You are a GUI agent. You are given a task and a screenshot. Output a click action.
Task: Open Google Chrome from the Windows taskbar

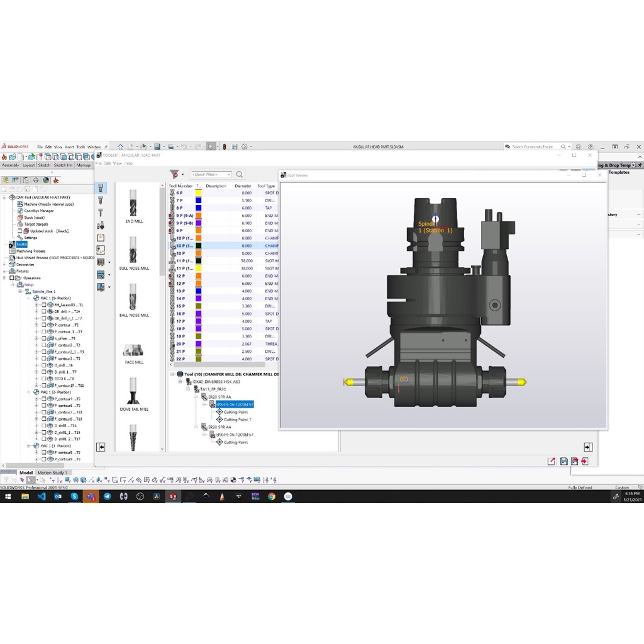272,496
